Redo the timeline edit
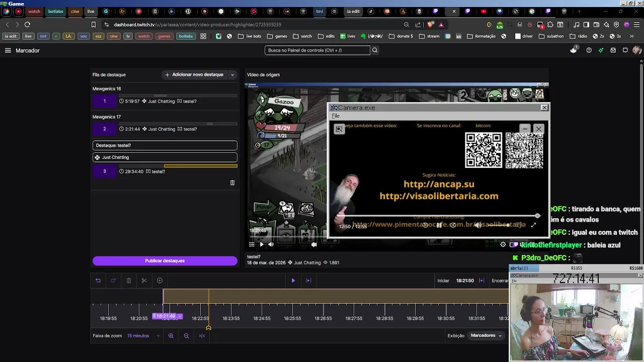Image resolution: width=644 pixels, height=362 pixels. point(113,281)
